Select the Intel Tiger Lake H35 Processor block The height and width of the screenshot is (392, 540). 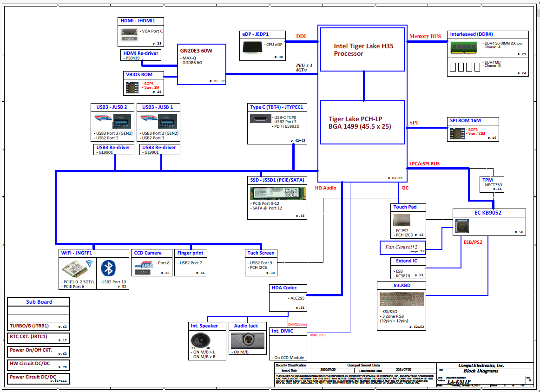(362, 50)
